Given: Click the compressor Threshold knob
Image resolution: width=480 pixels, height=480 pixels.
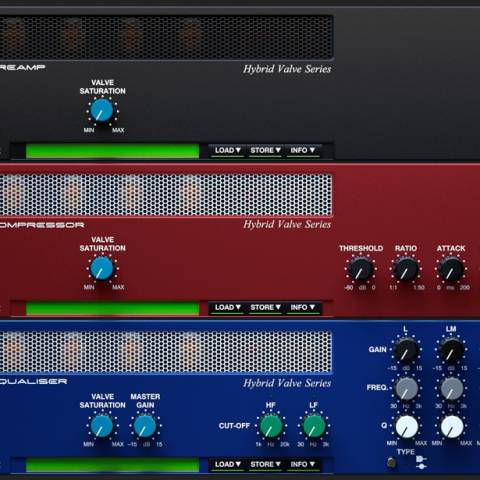Looking at the screenshot, I should 361,269.
